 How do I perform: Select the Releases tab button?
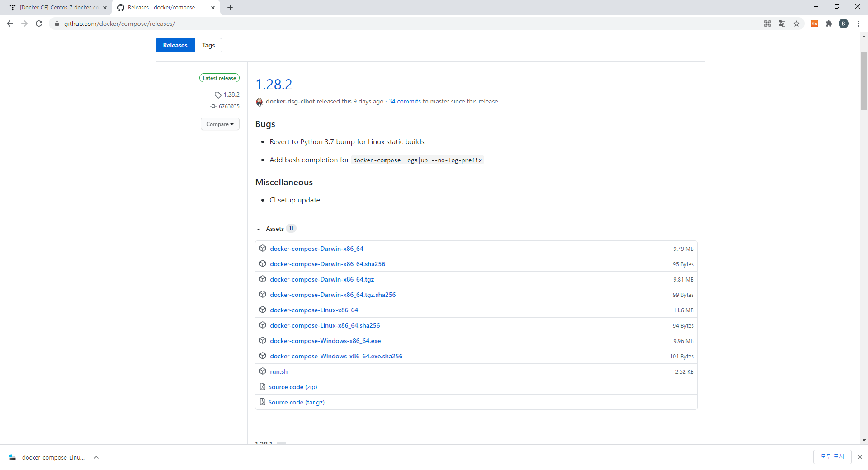click(x=175, y=45)
